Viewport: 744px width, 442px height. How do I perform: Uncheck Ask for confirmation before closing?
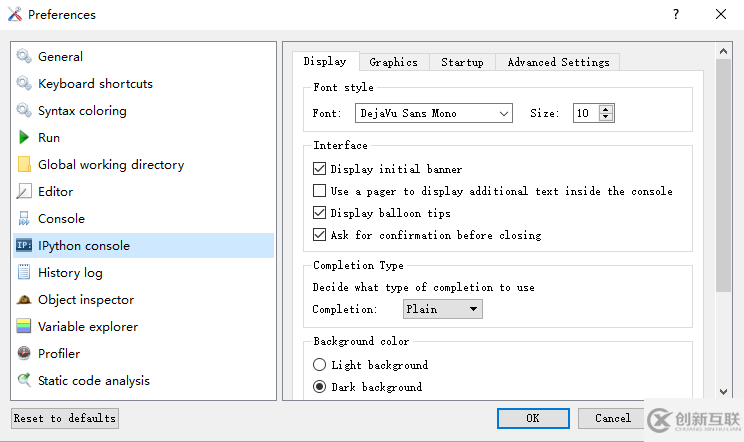(x=320, y=235)
